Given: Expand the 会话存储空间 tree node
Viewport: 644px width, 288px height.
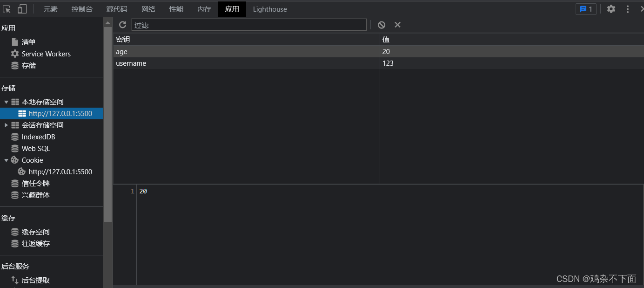Looking at the screenshot, I should (6, 125).
